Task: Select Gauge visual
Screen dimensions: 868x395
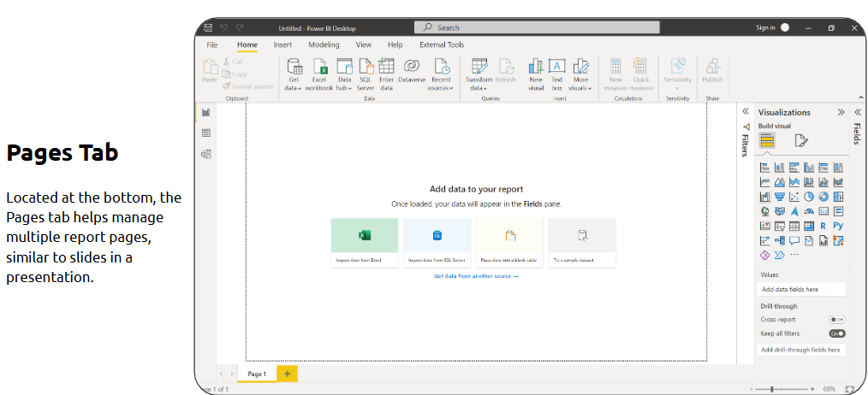Action: coord(809,211)
